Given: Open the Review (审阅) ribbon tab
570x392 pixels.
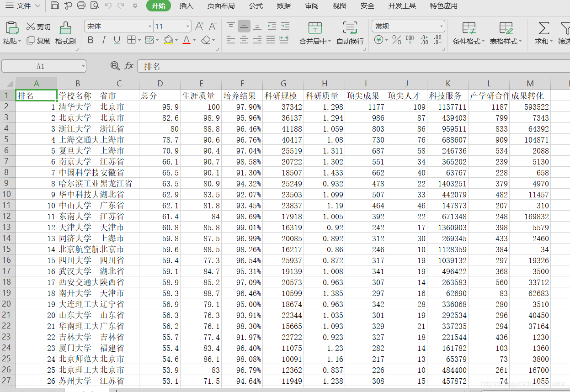Looking at the screenshot, I should [312, 6].
